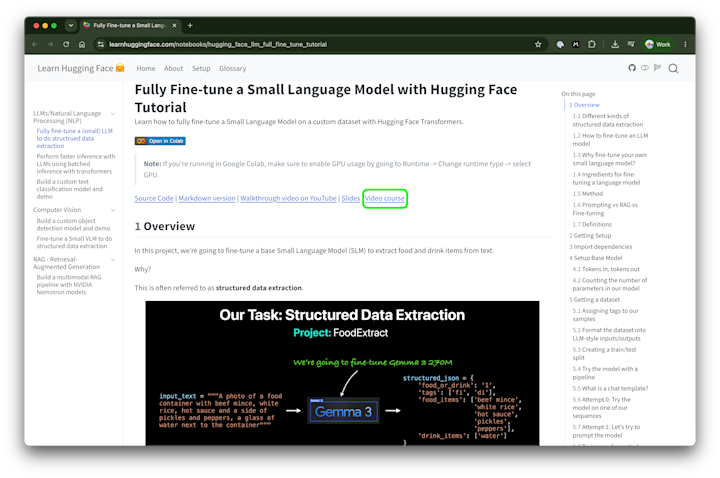720x478 pixels.
Task: Show browser downloads
Action: pos(615,44)
